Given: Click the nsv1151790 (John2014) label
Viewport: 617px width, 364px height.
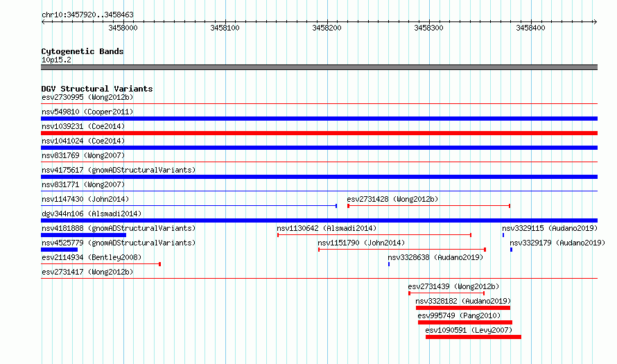Looking at the screenshot, I should pyautogui.click(x=361, y=243).
